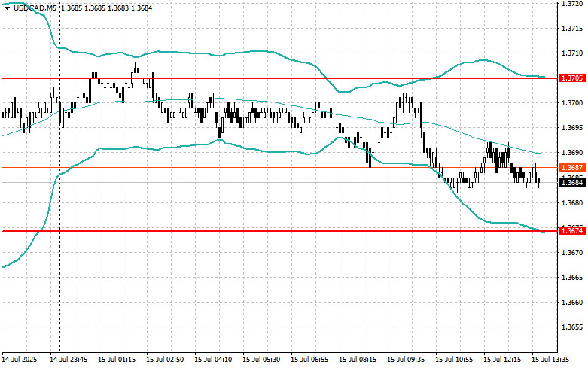
Task: Click the 15 Jul 09:35 time label
Action: pos(406,360)
